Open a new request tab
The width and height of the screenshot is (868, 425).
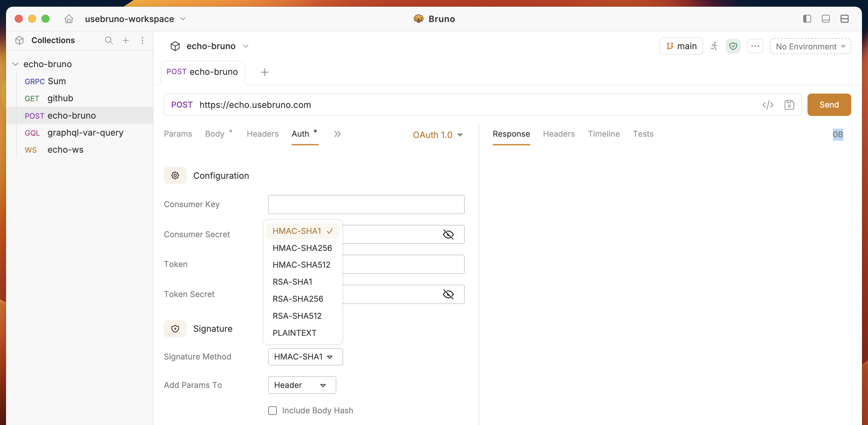pyautogui.click(x=265, y=72)
